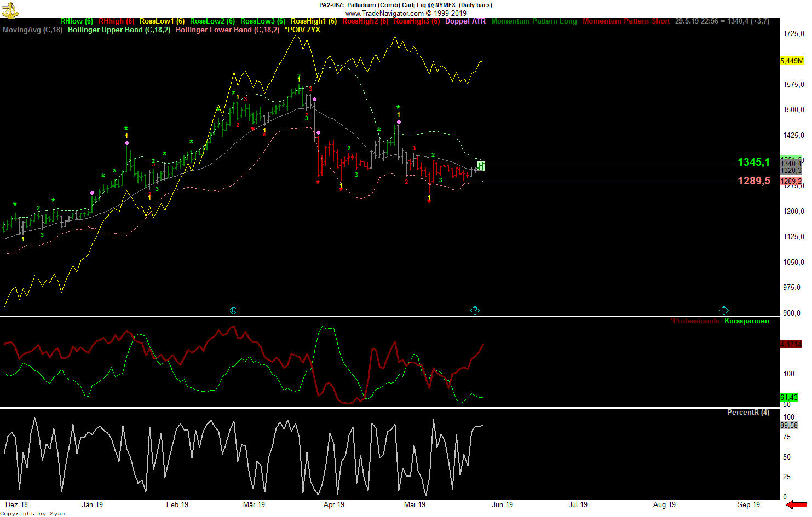Click the Kursspannen indicator label
Screen dimensions: 812x517
(747, 321)
